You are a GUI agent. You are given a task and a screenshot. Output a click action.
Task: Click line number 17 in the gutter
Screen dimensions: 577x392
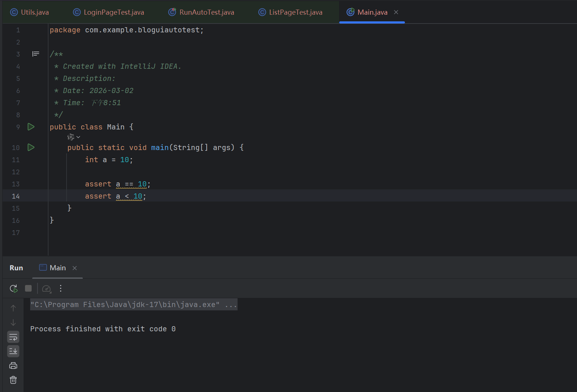[15, 232]
